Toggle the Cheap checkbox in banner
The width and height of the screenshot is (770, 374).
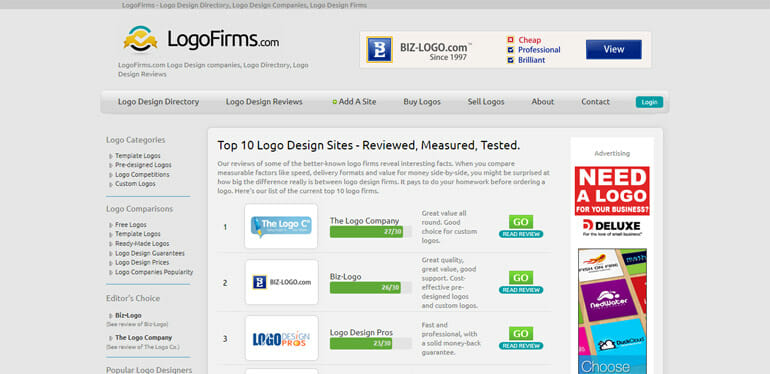pos(510,40)
